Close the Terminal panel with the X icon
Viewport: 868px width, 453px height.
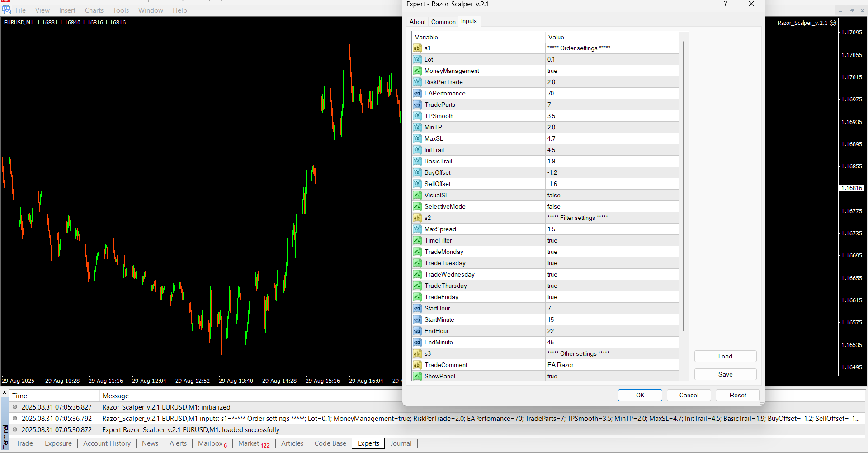click(5, 392)
